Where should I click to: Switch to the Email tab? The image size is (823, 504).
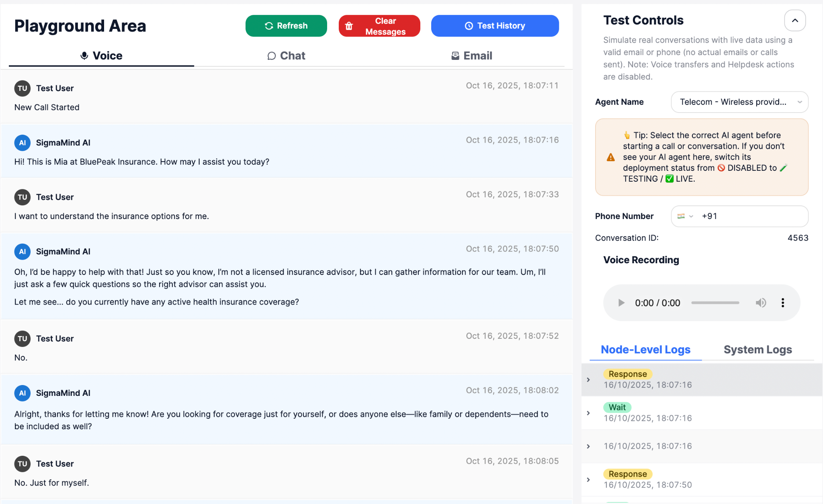(x=471, y=56)
